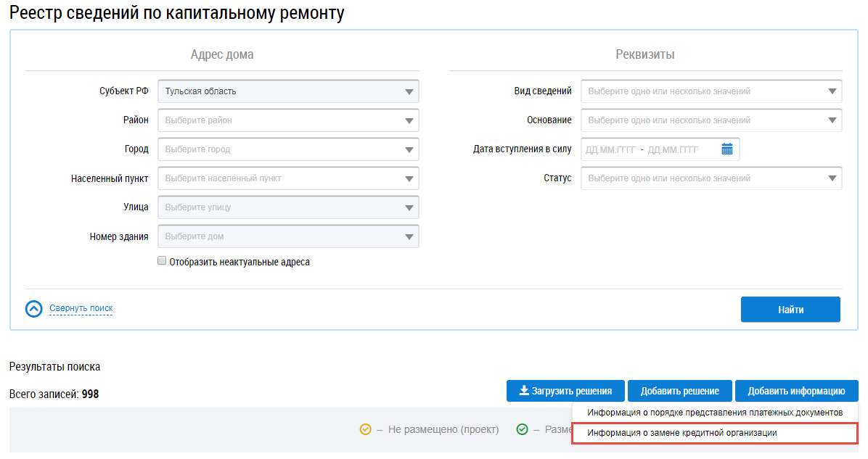The image size is (868, 459).
Task: Expand the 'Основание' dropdown
Action: (x=711, y=120)
